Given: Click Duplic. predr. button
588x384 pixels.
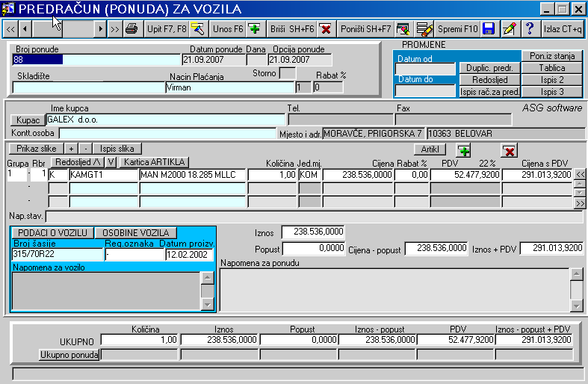Looking at the screenshot, I should (489, 68).
